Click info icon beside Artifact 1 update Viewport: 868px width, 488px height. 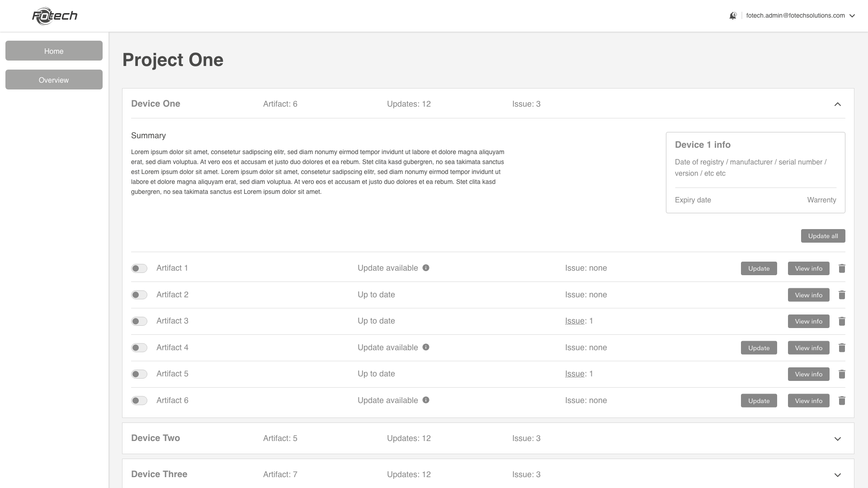coord(426,268)
